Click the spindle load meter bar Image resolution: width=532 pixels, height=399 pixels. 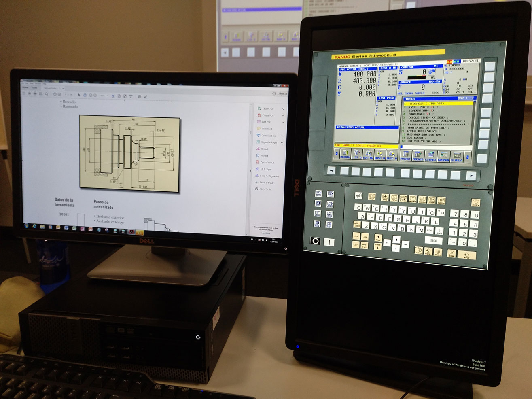click(417, 77)
